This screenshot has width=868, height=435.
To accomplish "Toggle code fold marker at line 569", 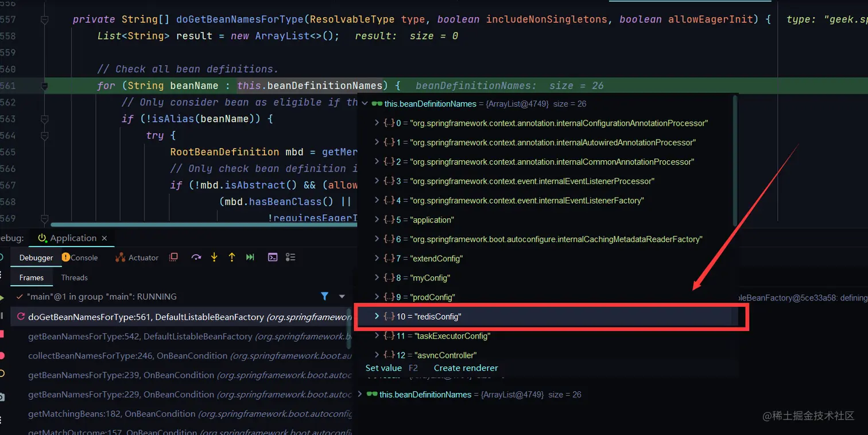I will click(45, 218).
